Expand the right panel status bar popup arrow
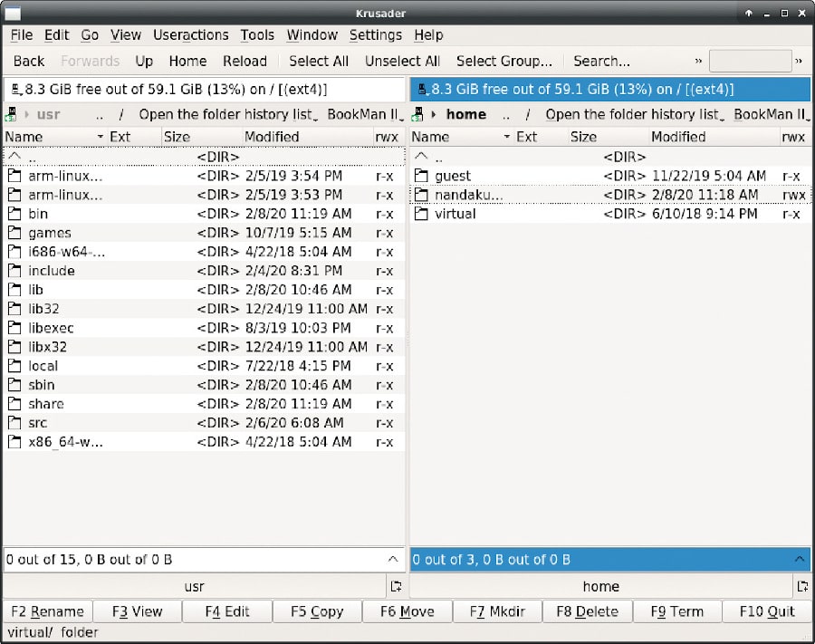 click(799, 559)
